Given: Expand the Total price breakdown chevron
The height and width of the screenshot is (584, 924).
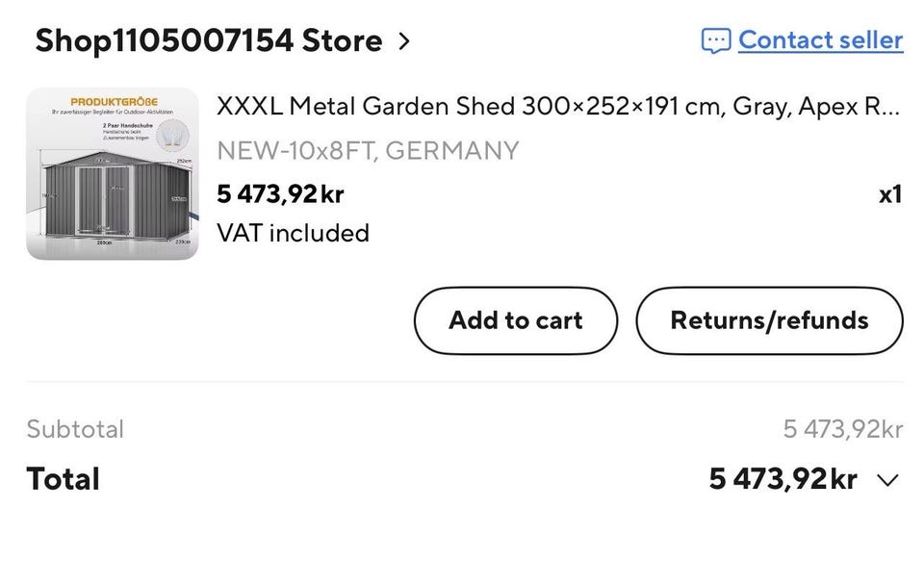Looking at the screenshot, I should pos(887,480).
